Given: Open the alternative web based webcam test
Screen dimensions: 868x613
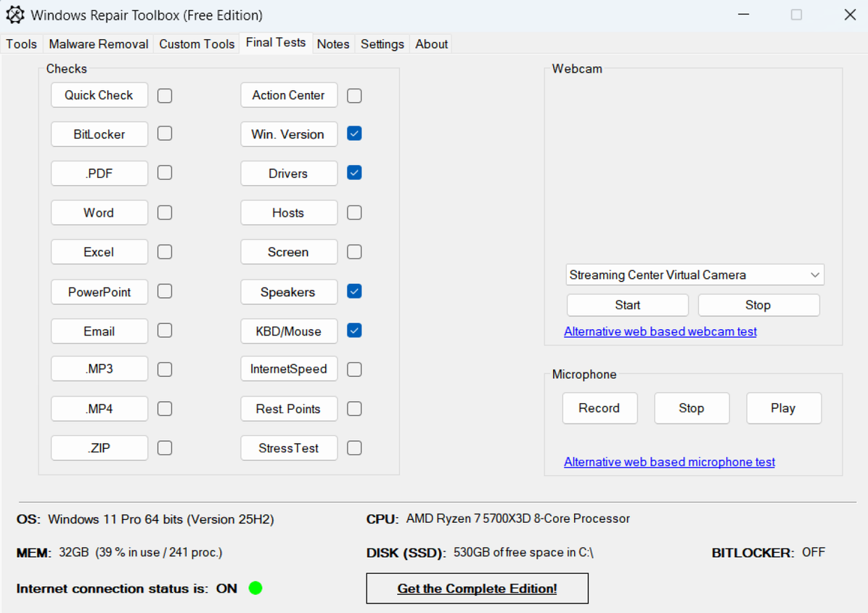Looking at the screenshot, I should point(660,331).
